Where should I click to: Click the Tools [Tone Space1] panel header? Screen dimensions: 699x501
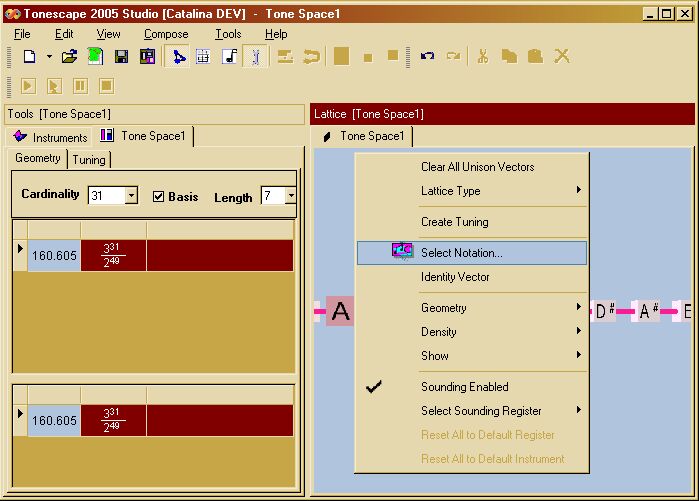[154, 114]
